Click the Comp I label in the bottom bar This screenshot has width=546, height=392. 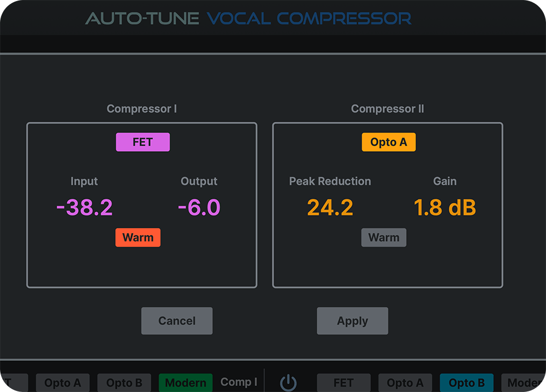239,382
